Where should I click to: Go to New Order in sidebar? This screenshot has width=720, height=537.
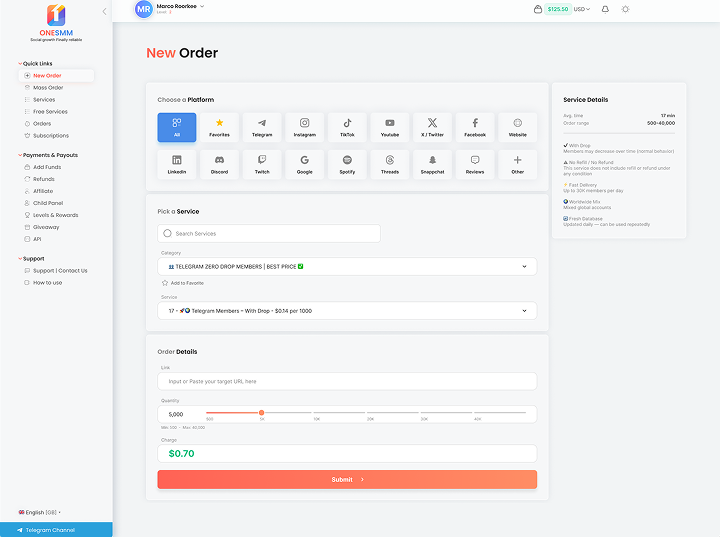pyautogui.click(x=56, y=76)
